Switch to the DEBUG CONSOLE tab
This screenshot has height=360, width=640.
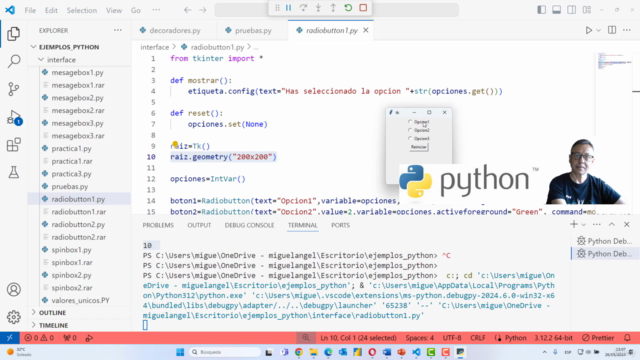[249, 225]
